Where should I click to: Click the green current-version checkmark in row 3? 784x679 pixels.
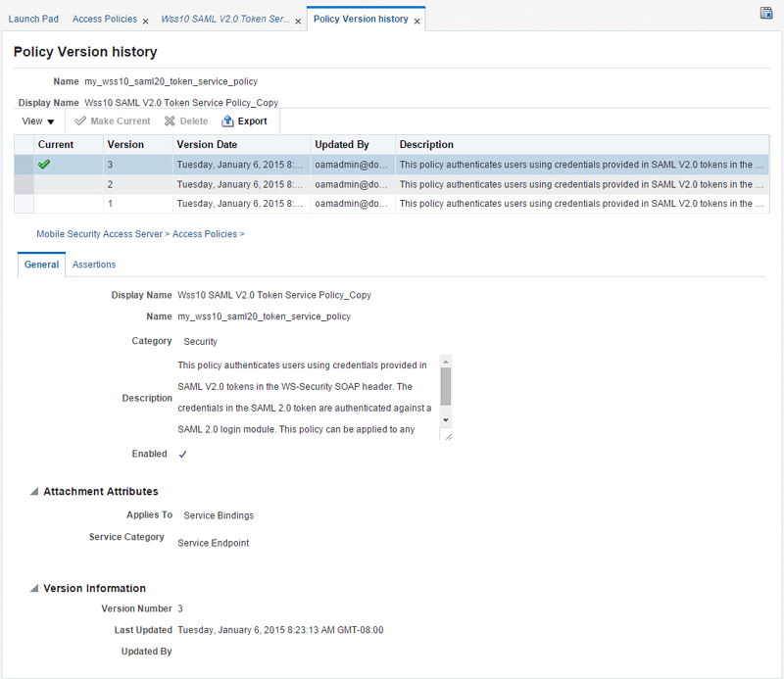coord(44,164)
